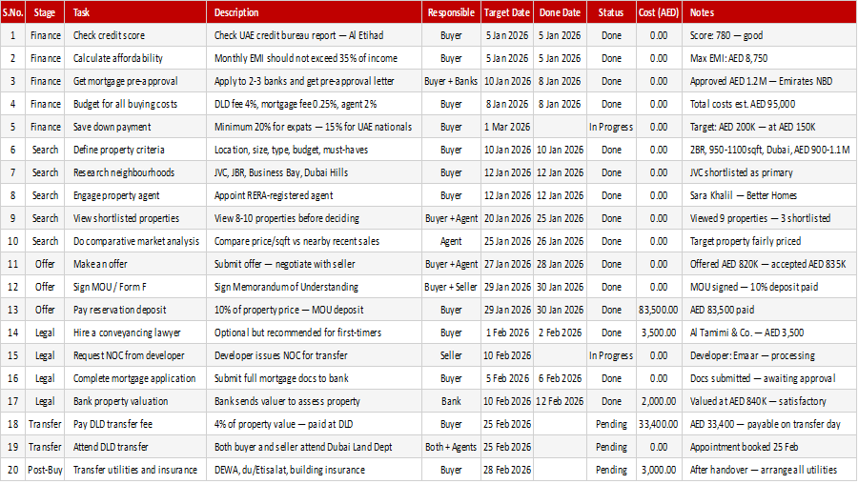Click the 'Calculate affordability' cell
Image resolution: width=858 pixels, height=504 pixels.
pos(135,58)
